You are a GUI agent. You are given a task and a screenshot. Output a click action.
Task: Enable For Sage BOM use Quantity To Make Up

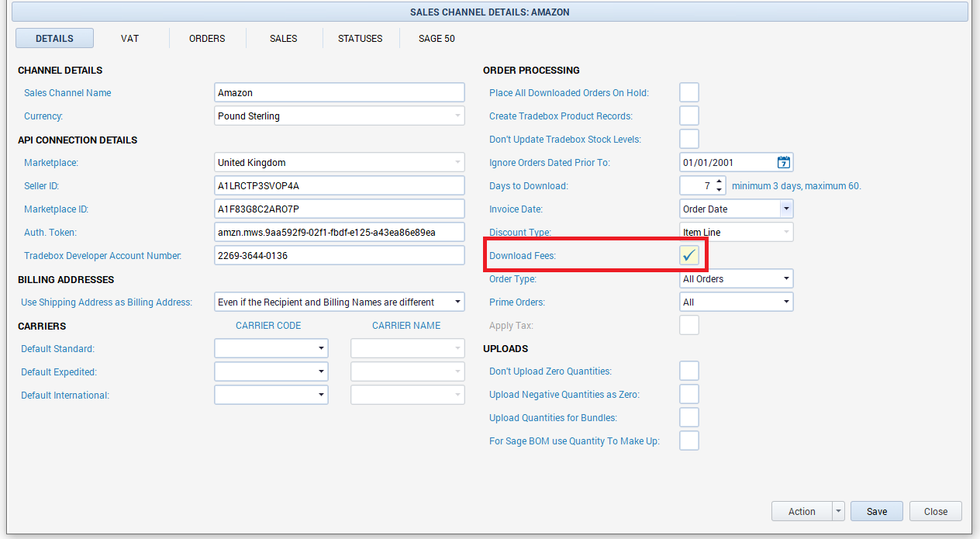tap(689, 441)
